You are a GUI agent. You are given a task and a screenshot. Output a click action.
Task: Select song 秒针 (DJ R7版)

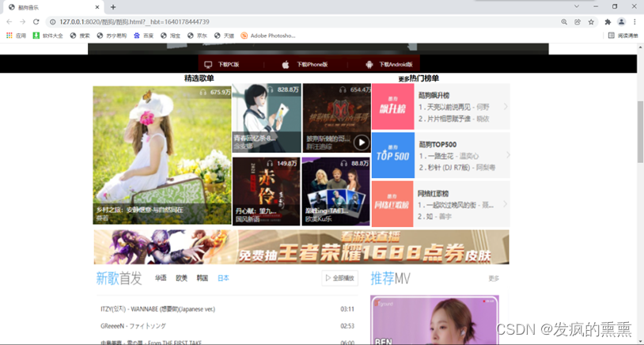(x=456, y=168)
